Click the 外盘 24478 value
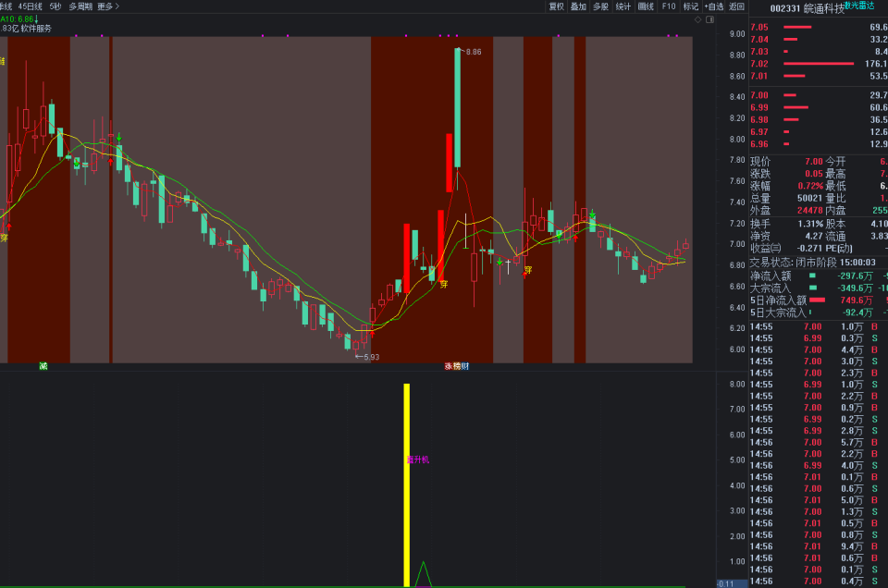Viewport: 888px width, 588px height. [x=810, y=211]
